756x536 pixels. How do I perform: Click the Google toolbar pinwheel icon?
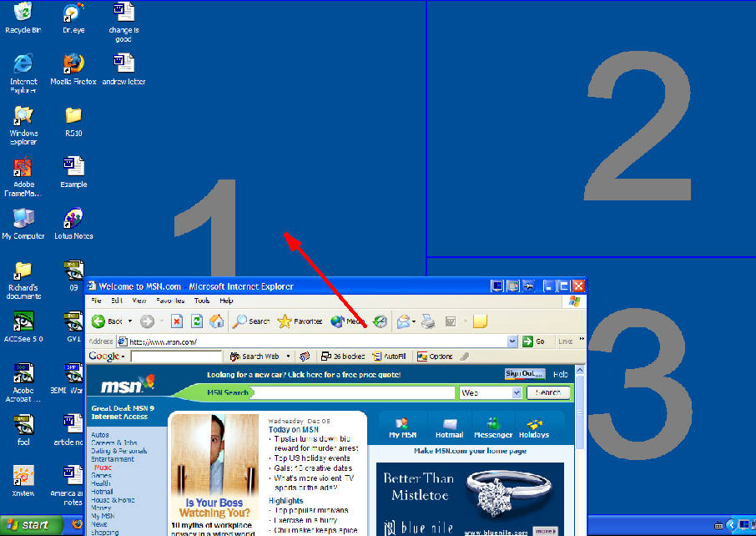(305, 356)
